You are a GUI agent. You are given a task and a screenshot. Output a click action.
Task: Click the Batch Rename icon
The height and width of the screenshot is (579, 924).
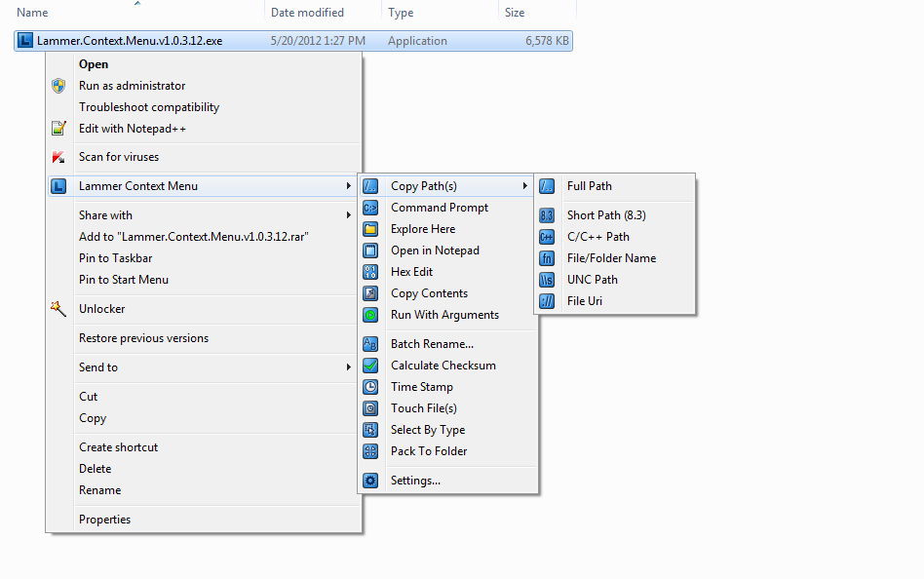(x=370, y=344)
